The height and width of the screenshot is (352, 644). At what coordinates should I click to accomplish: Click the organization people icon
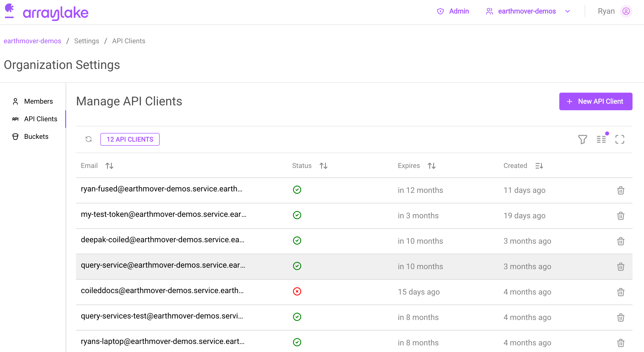(489, 11)
